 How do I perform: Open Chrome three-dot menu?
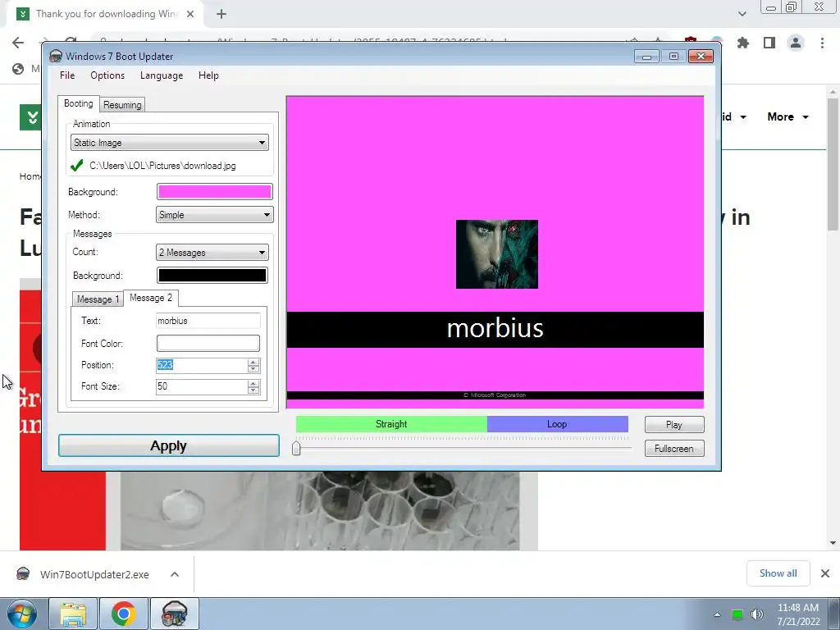click(x=822, y=43)
